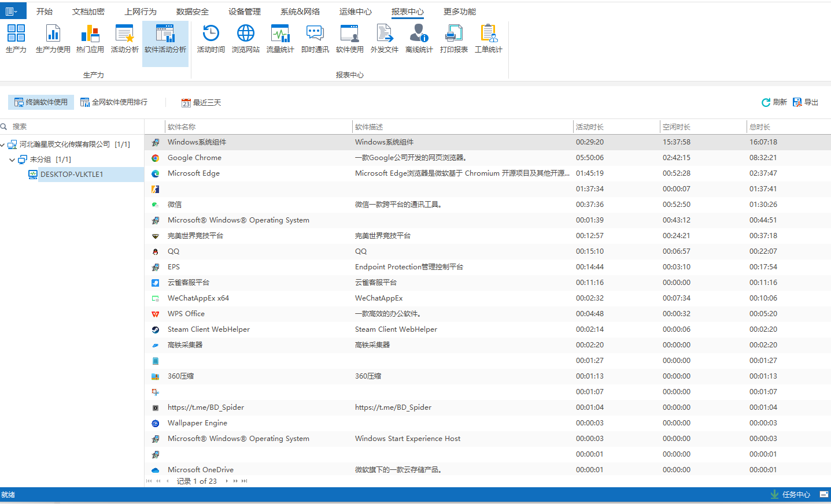Open the 生产力 report icon
831x504 pixels.
tap(16, 39)
